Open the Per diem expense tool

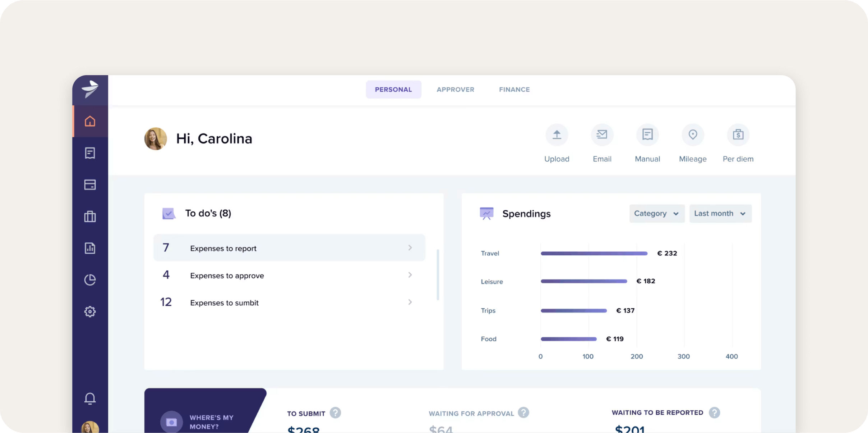(738, 135)
